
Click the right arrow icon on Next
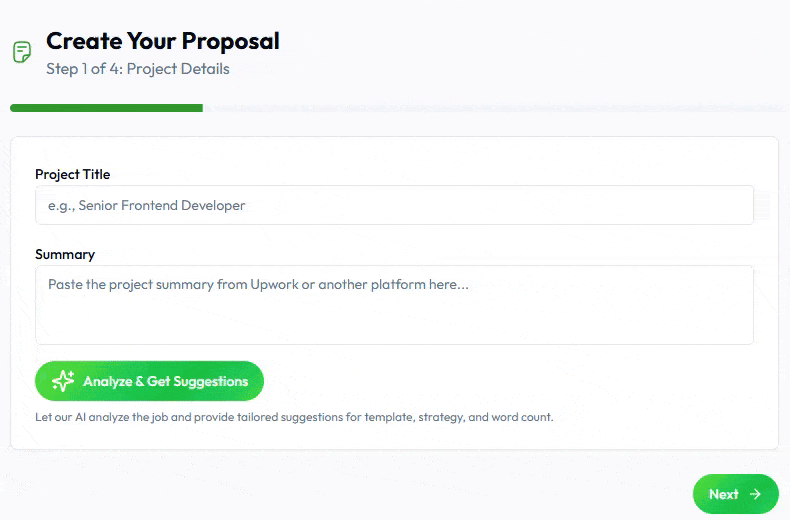click(x=756, y=494)
